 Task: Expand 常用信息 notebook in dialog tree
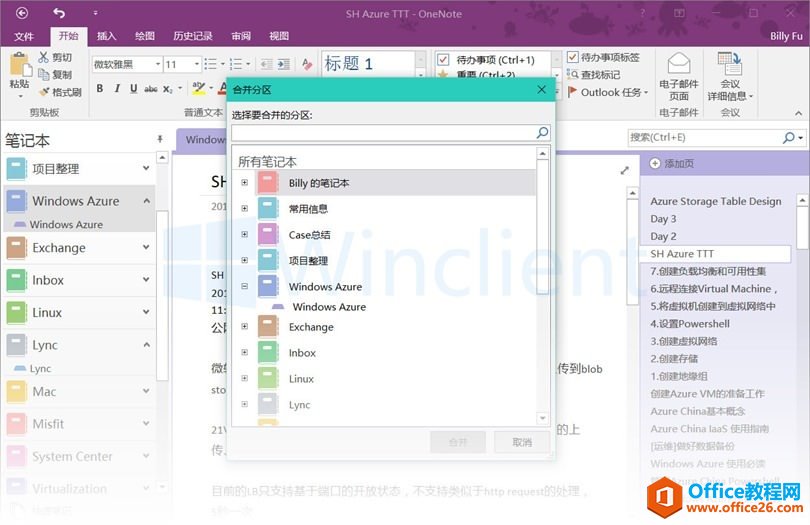tap(245, 208)
